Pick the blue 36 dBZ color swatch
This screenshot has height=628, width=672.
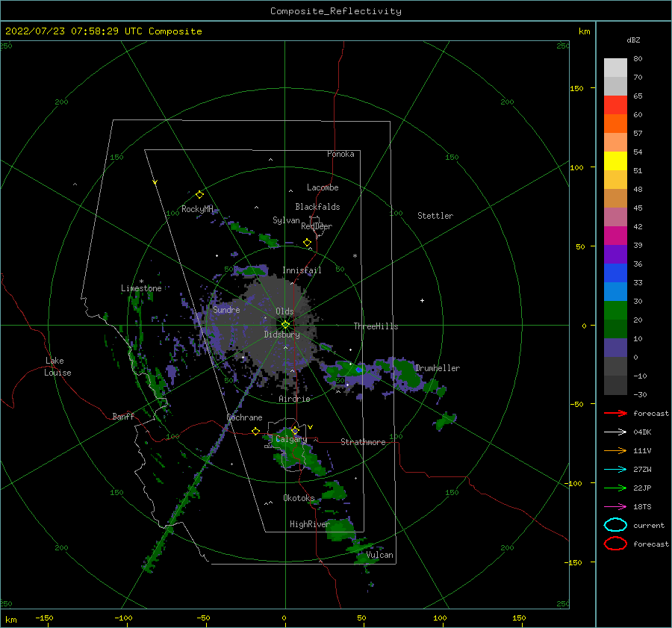pyautogui.click(x=615, y=273)
